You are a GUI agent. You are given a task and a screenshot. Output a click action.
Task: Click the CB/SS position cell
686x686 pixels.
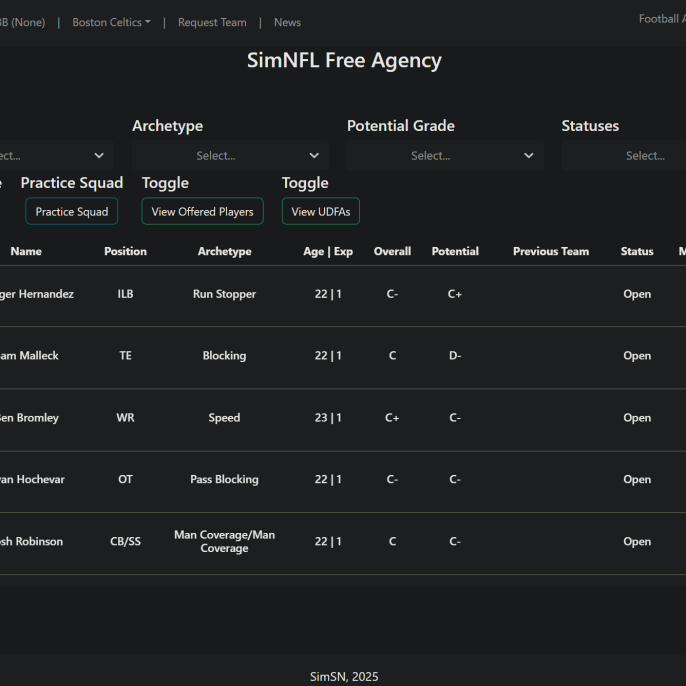click(126, 542)
